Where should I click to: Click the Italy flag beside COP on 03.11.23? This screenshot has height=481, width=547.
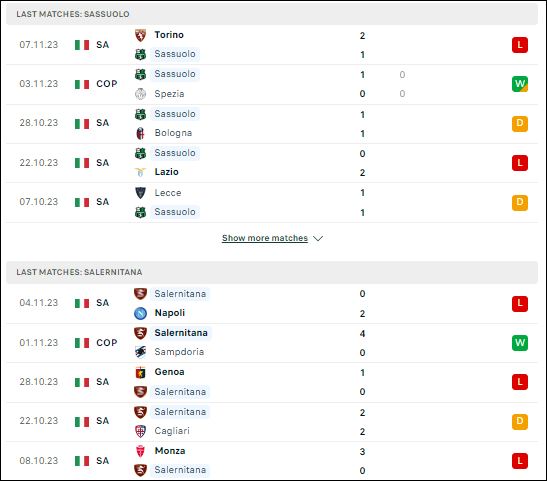click(82, 84)
